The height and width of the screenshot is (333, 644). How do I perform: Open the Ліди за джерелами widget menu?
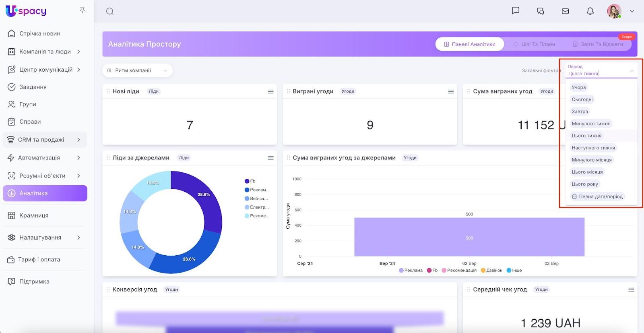(270, 158)
